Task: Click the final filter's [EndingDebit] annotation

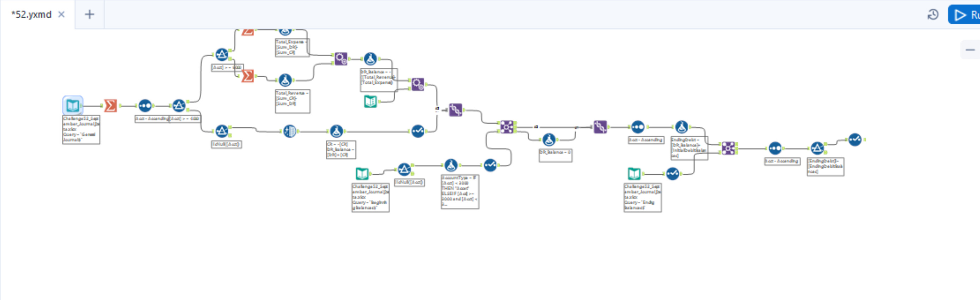Action: click(x=825, y=167)
